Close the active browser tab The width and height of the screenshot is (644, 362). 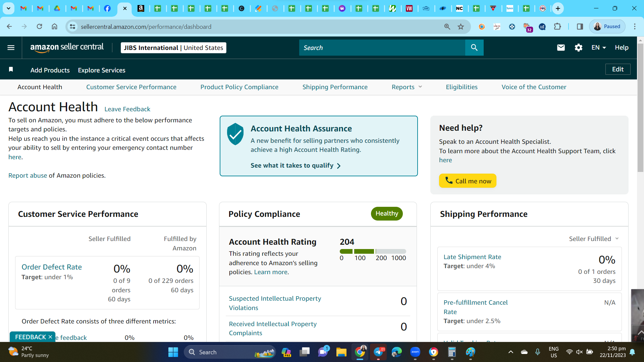[125, 8]
